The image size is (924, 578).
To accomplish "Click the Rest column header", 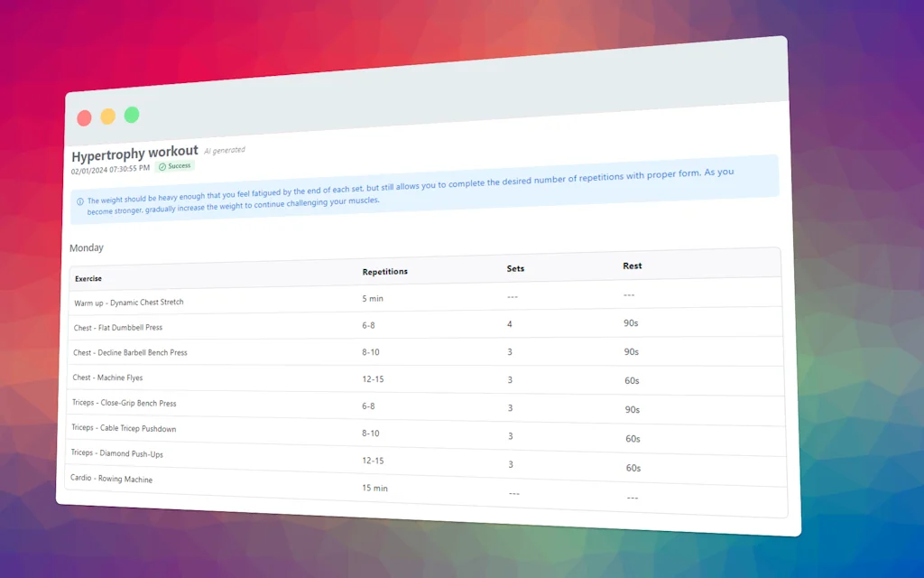I will (633, 266).
